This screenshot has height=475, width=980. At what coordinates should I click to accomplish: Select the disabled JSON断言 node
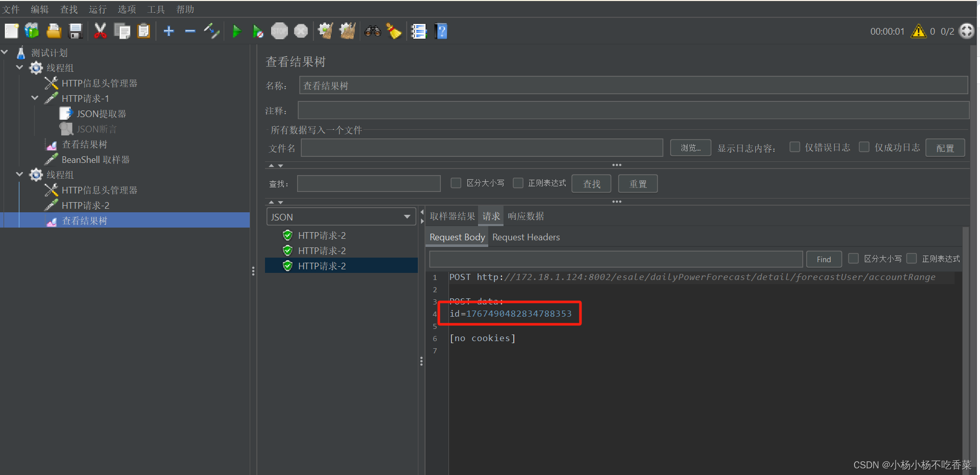97,129
